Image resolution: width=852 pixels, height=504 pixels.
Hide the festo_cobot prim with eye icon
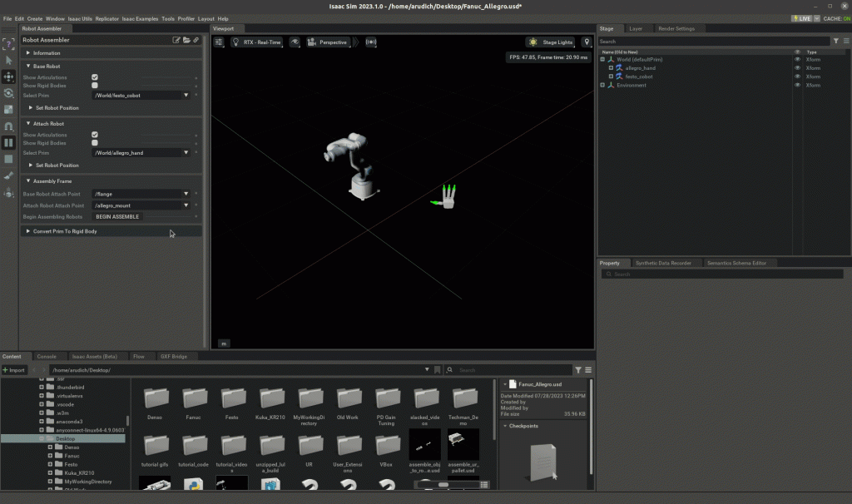point(797,77)
